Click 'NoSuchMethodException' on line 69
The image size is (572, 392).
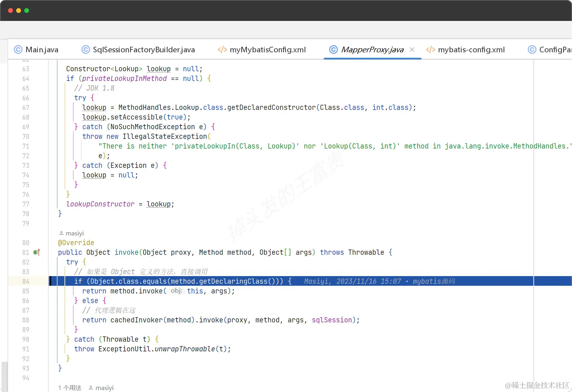pos(153,127)
